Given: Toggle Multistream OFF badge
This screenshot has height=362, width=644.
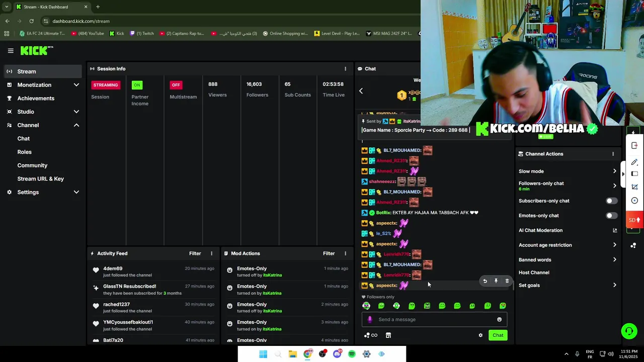Looking at the screenshot, I should [x=176, y=85].
